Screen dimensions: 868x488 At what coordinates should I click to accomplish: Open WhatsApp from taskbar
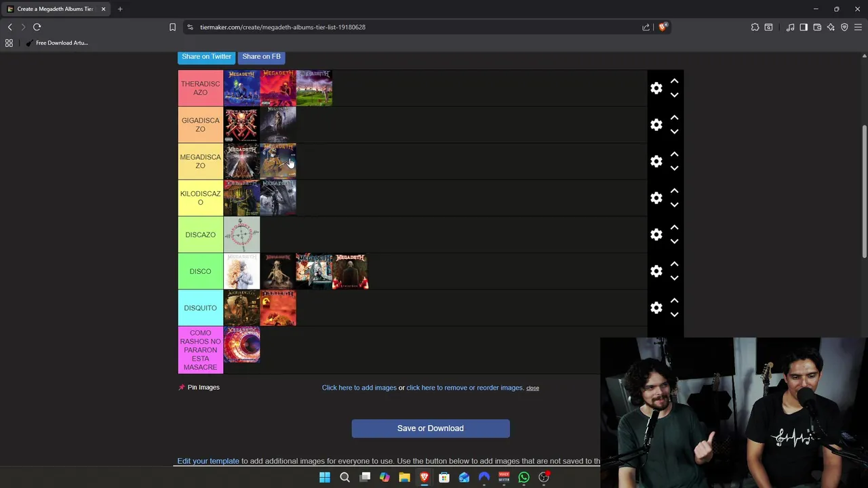(524, 477)
